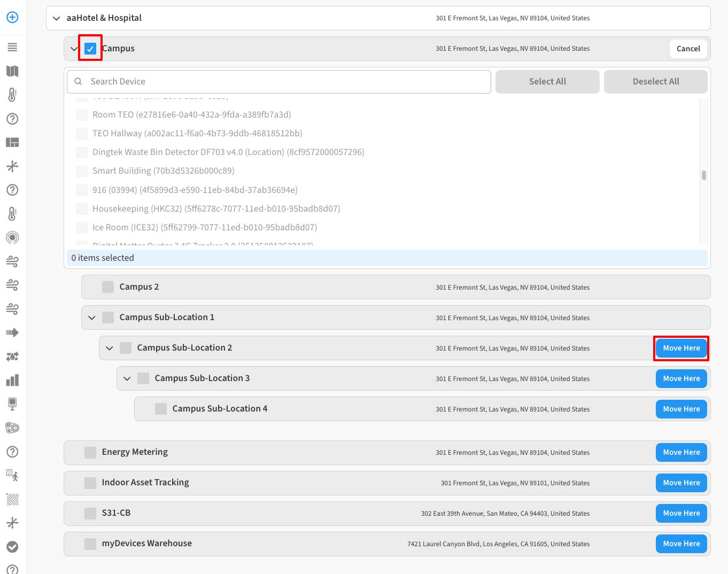728x574 pixels.
Task: Select the walking person icon in sidebar
Action: pyautogui.click(x=12, y=475)
